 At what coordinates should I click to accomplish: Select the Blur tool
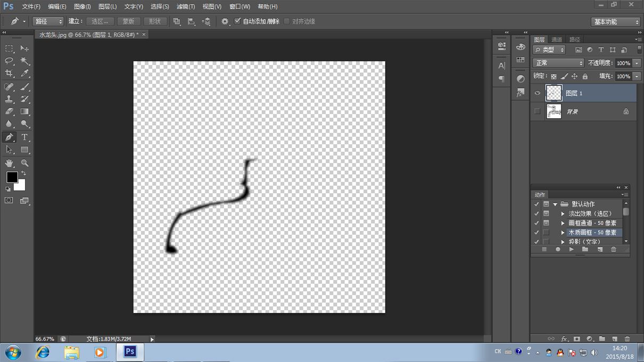(x=9, y=124)
